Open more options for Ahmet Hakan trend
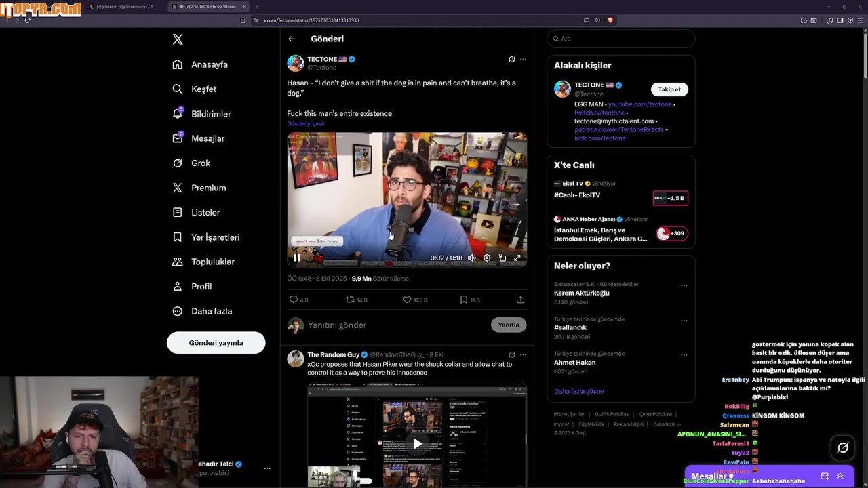868x488 pixels. click(684, 355)
